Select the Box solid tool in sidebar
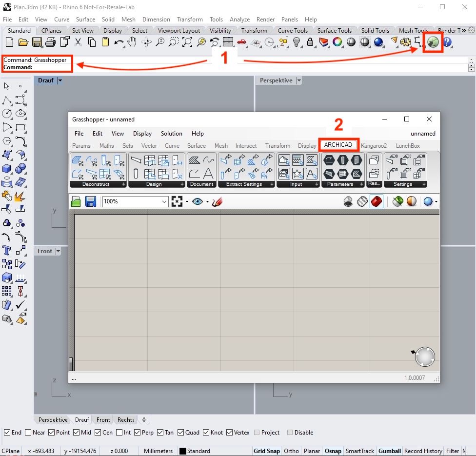 tap(6, 168)
